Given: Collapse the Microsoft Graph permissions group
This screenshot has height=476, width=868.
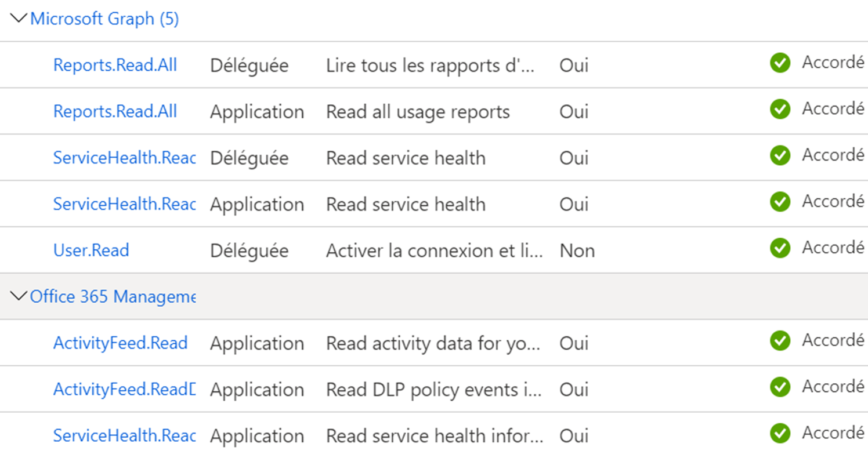Looking at the screenshot, I should [18, 18].
